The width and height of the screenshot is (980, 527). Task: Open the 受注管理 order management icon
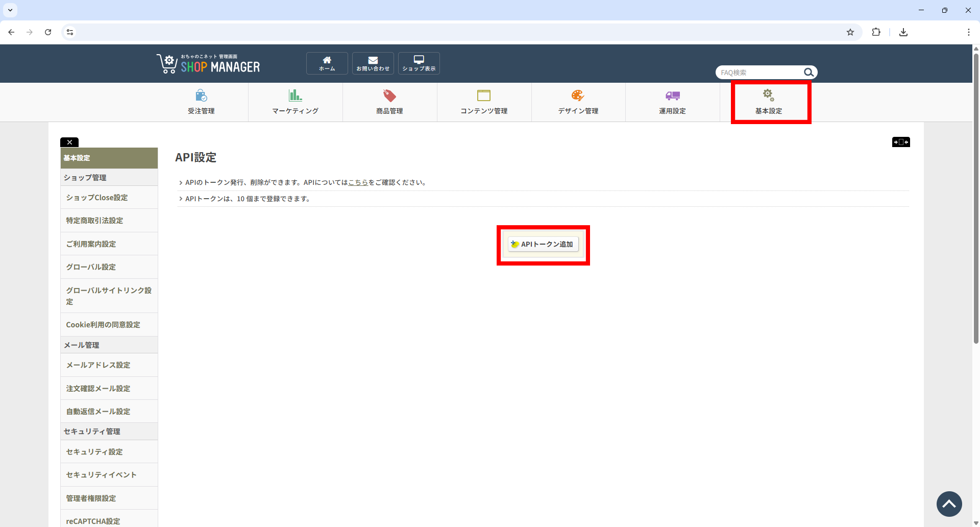click(201, 96)
